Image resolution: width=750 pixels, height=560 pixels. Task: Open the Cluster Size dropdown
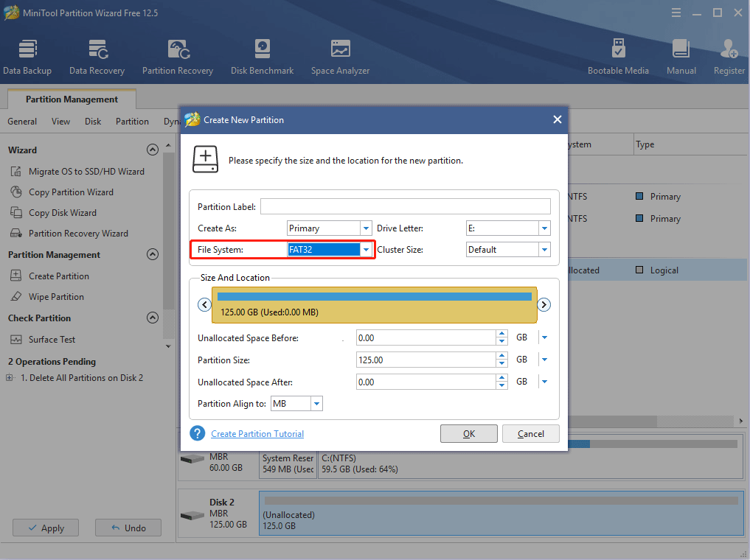tap(544, 249)
